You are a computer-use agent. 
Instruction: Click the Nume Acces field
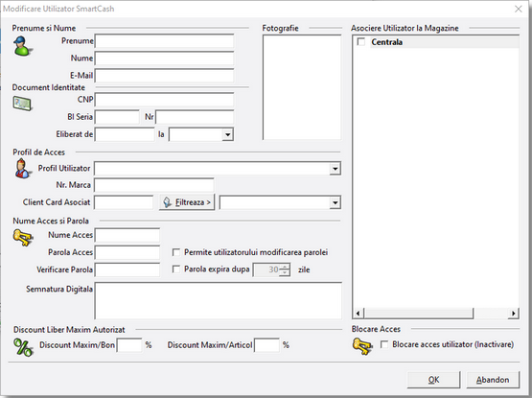click(x=127, y=235)
